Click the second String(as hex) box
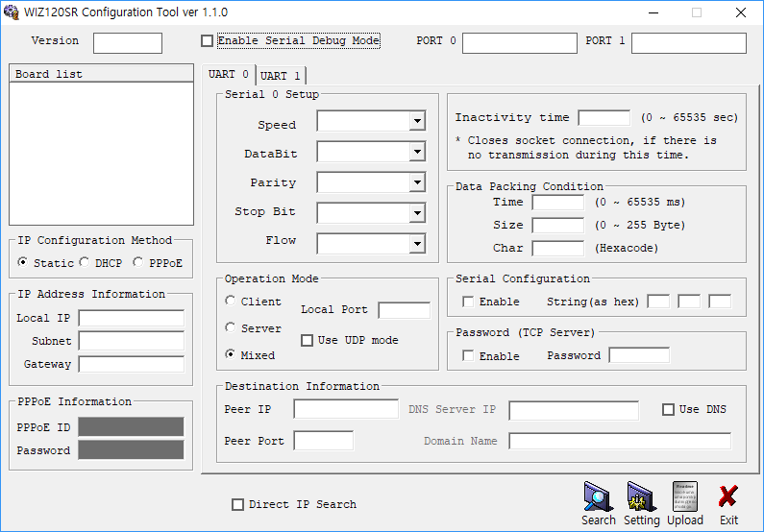The height and width of the screenshot is (532, 764). click(x=689, y=302)
